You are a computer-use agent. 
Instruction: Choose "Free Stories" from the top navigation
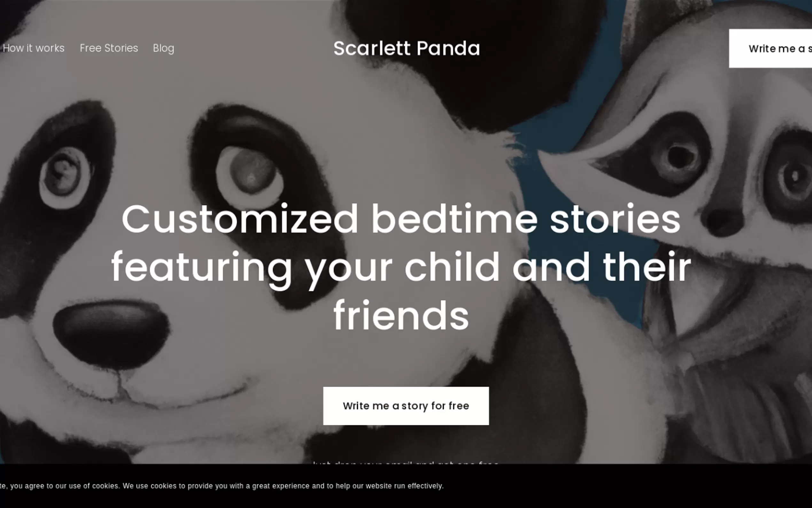(108, 48)
